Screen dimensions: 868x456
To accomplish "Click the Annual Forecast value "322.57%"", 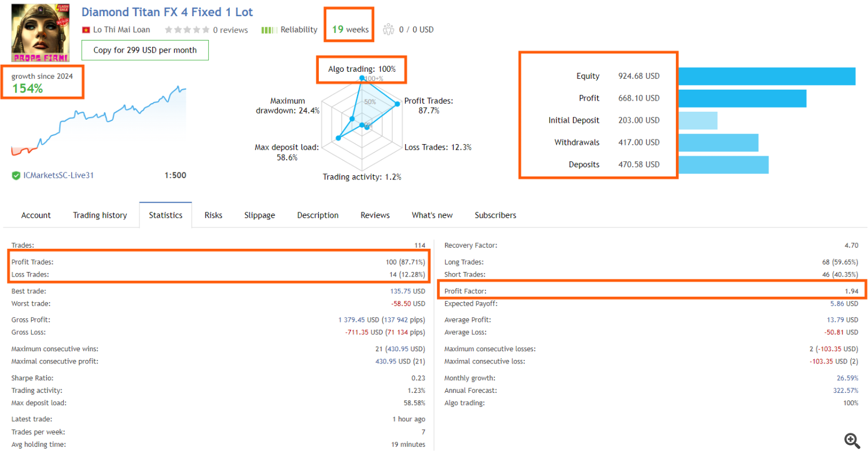I will [846, 391].
